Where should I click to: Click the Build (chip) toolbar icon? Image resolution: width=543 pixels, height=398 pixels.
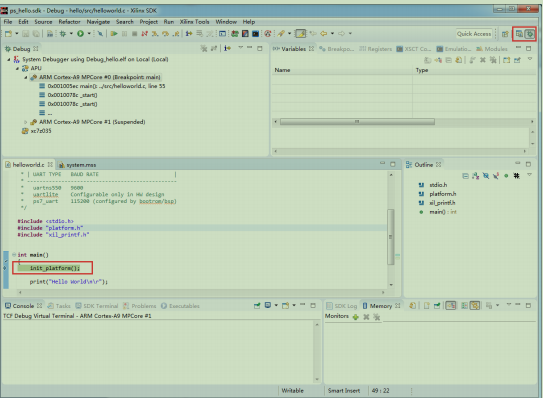pos(63,34)
